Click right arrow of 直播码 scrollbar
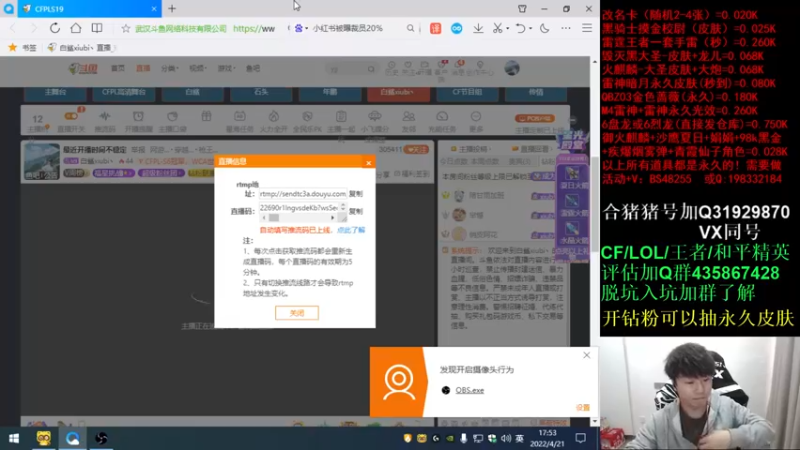This screenshot has height=450, width=800. click(333, 218)
